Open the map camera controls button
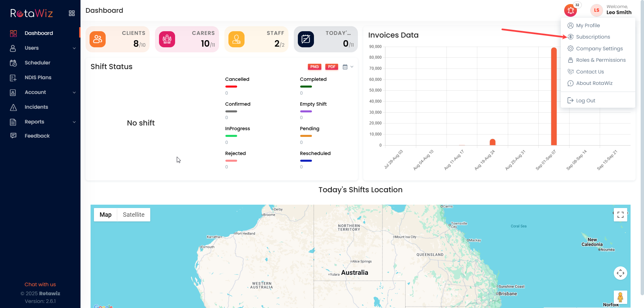The height and width of the screenshot is (308, 644). coord(620,273)
